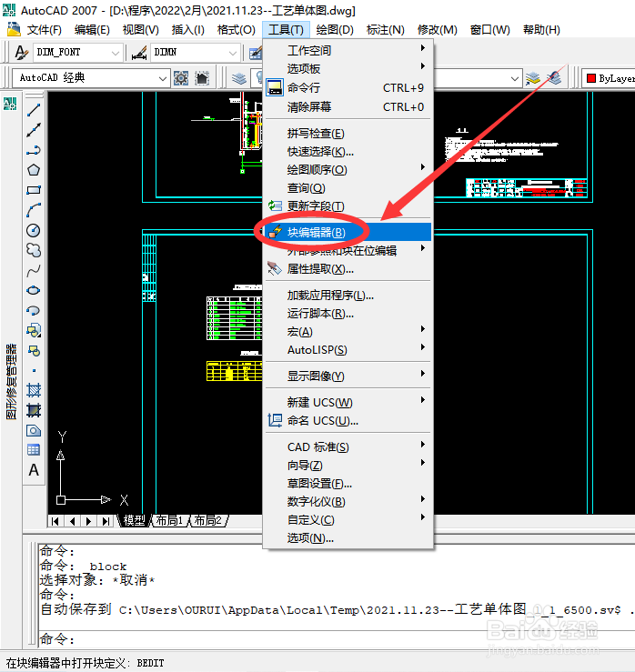Open the 编辑(E) menu
The width and height of the screenshot is (635, 672).
(92, 30)
